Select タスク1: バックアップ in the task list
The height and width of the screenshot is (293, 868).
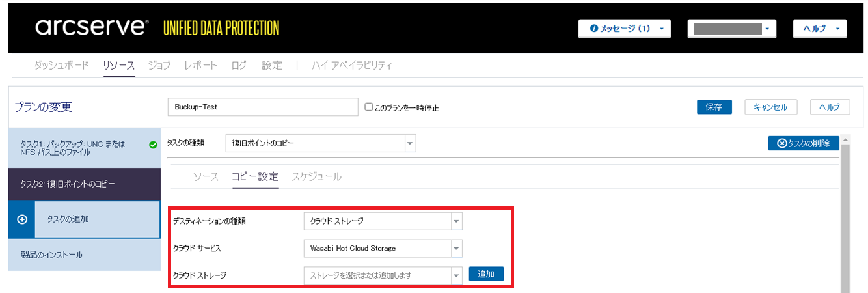85,148
